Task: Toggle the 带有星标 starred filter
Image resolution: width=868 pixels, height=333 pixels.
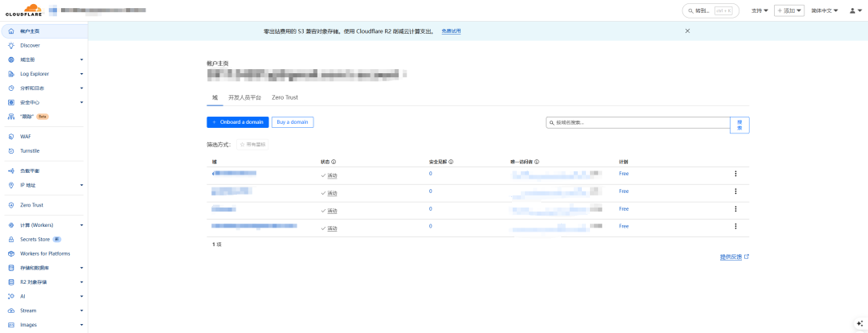Action: coord(252,145)
